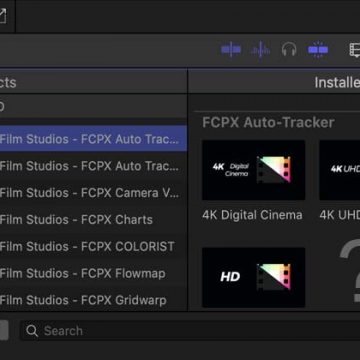
Task: Open the clip appearance filmstrip icon
Action: [x=354, y=50]
